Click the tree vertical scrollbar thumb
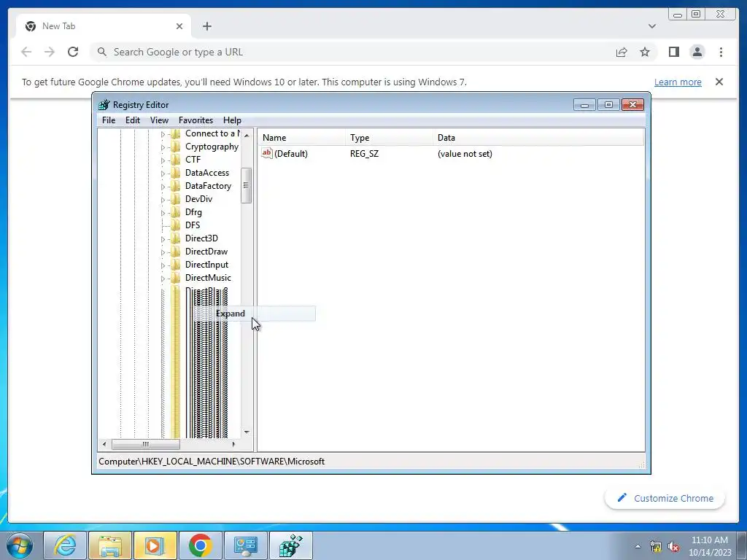Screen dimensions: 747x560 (247, 186)
